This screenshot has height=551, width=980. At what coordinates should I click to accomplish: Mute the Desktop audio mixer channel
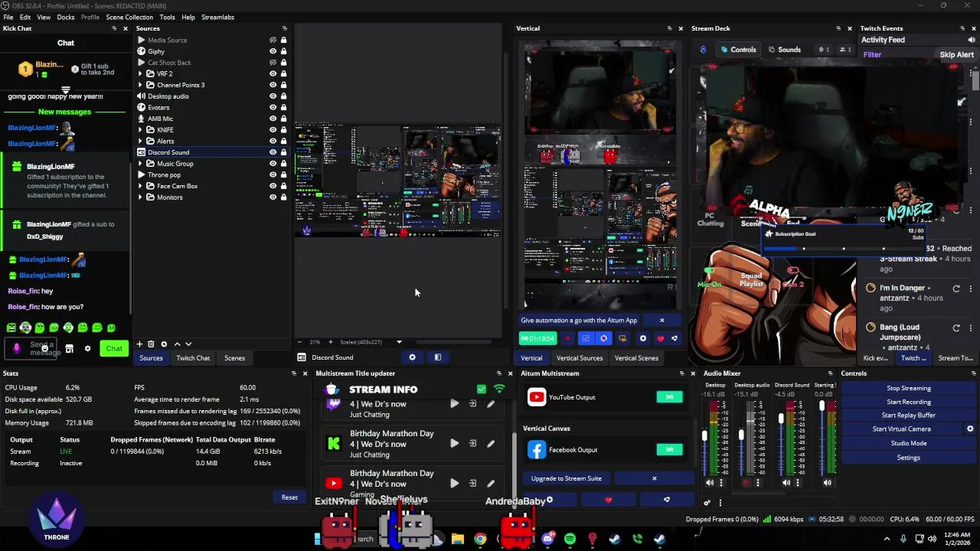tap(746, 483)
